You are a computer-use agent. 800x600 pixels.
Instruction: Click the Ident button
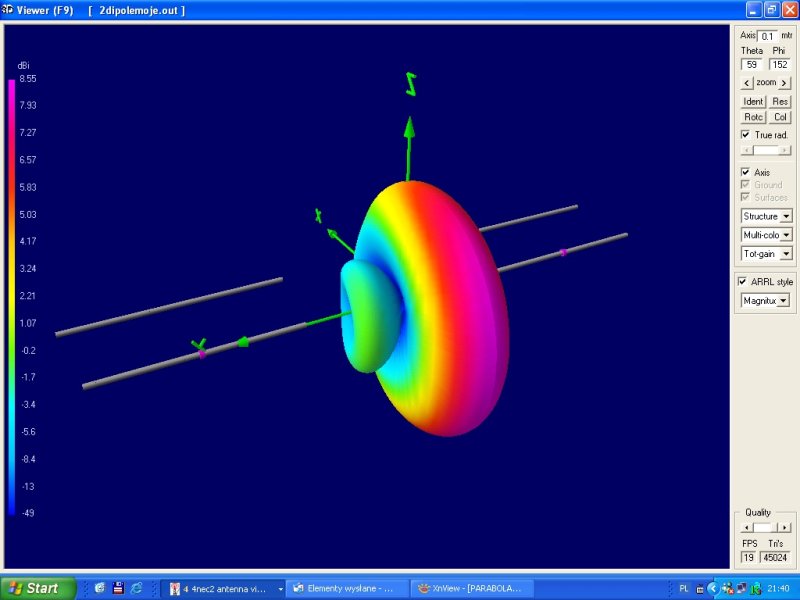point(753,102)
